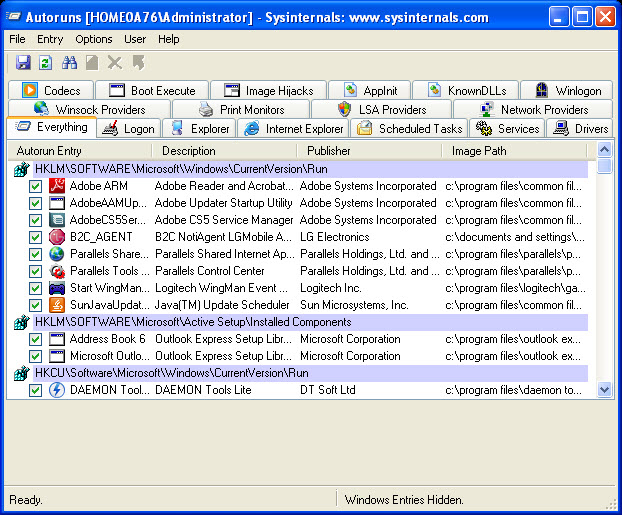The image size is (622, 515).
Task: Select the B2C_AGENT LG icon
Action: pos(57,237)
